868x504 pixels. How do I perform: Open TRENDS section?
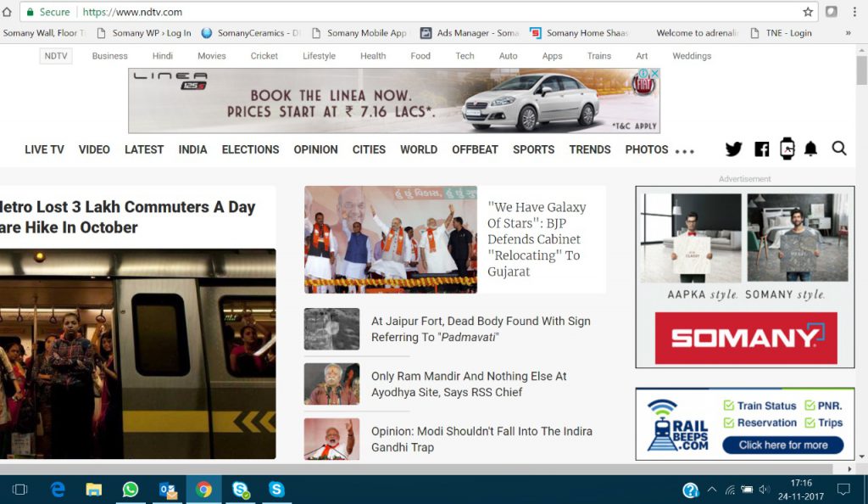point(590,149)
